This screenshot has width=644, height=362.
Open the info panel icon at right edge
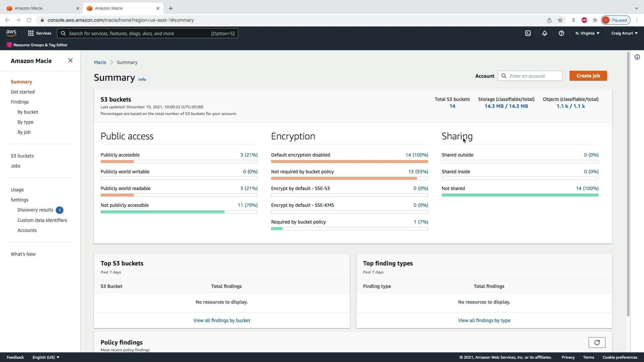pyautogui.click(x=637, y=57)
